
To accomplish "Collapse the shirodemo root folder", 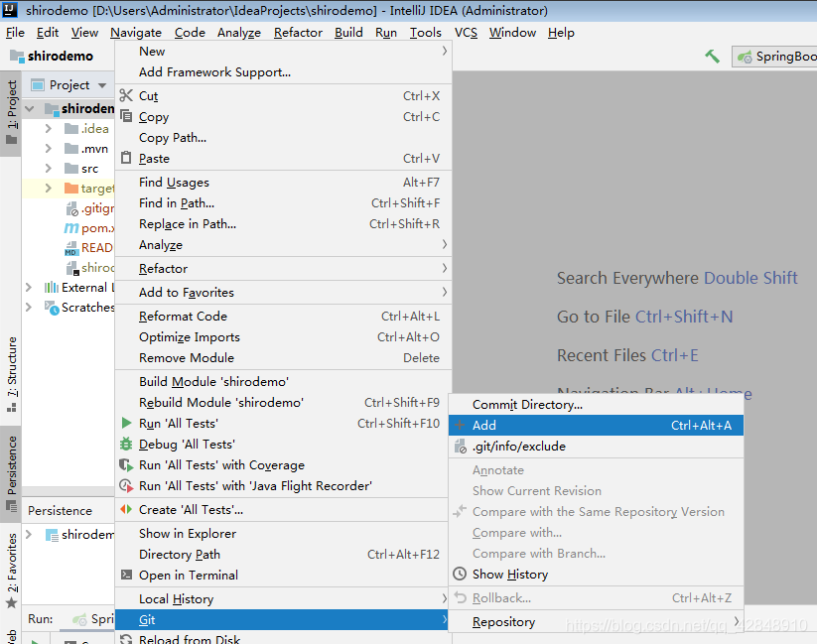I will click(x=30, y=108).
